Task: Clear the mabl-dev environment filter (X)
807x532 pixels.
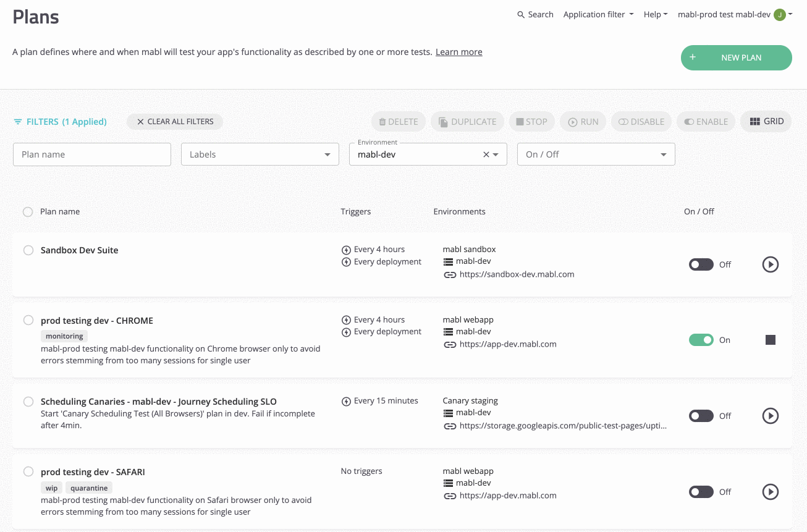Action: point(486,154)
